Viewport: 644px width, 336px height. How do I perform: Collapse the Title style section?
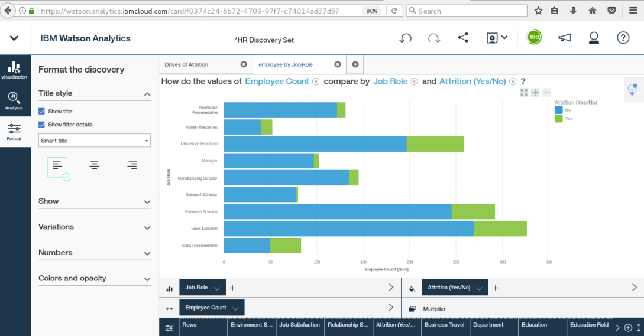(x=147, y=94)
